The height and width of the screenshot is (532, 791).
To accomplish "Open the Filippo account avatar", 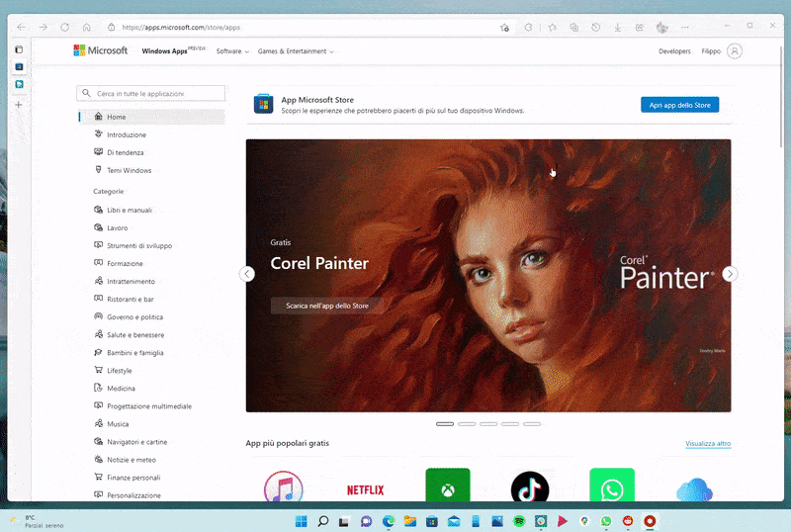I will click(735, 51).
